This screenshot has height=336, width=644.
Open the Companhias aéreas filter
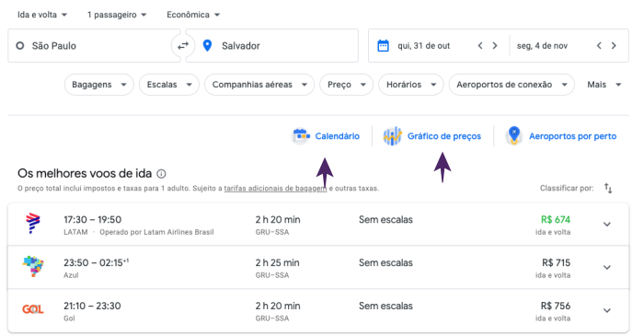(259, 85)
